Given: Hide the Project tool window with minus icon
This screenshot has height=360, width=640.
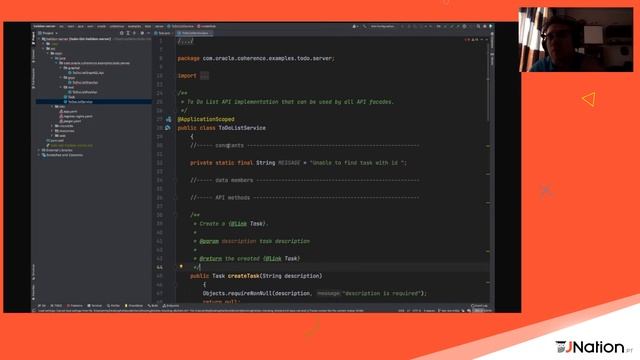Looking at the screenshot, I should coord(148,33).
